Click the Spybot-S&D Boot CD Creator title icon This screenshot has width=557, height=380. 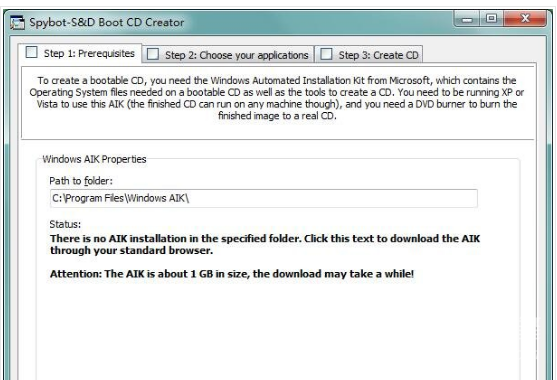(x=17, y=22)
